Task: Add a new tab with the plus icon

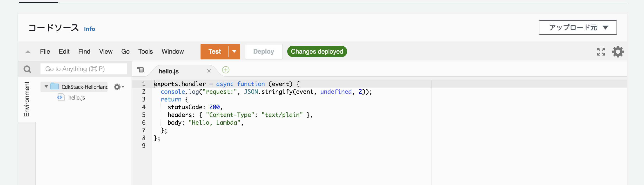Action: pyautogui.click(x=226, y=70)
